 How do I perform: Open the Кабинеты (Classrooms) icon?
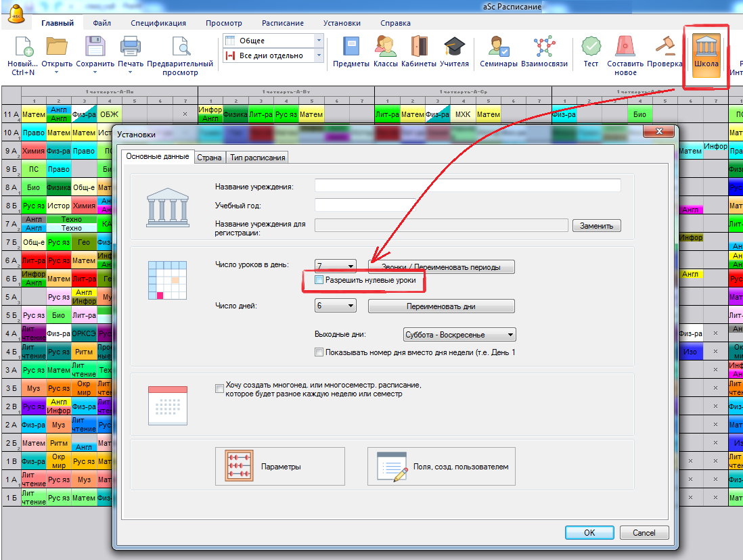pos(420,51)
